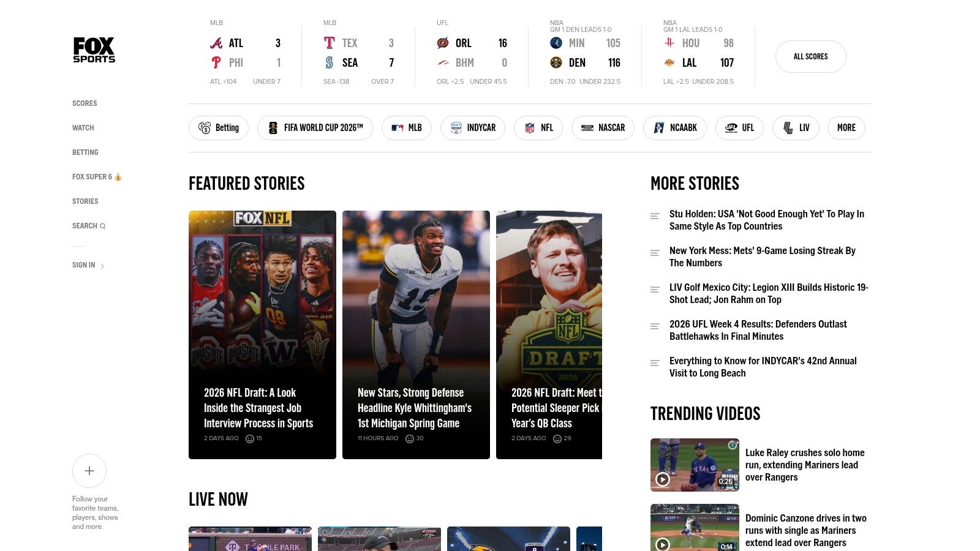980x551 pixels.
Task: Go to the NASCAR section pill
Action: 603,128
